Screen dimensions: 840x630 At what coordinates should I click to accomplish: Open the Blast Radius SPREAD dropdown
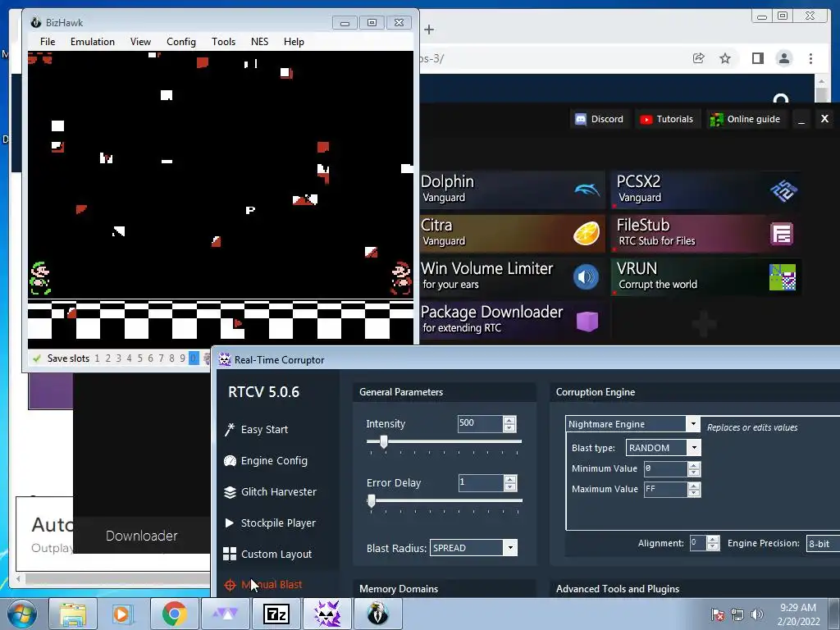(x=473, y=547)
